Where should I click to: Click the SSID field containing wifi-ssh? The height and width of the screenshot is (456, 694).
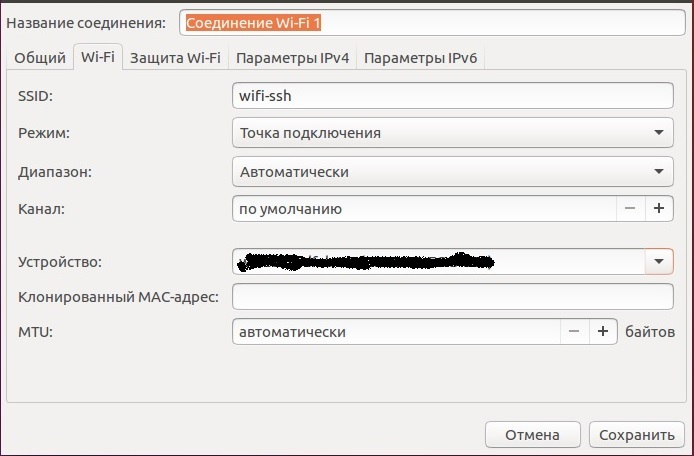click(x=452, y=95)
